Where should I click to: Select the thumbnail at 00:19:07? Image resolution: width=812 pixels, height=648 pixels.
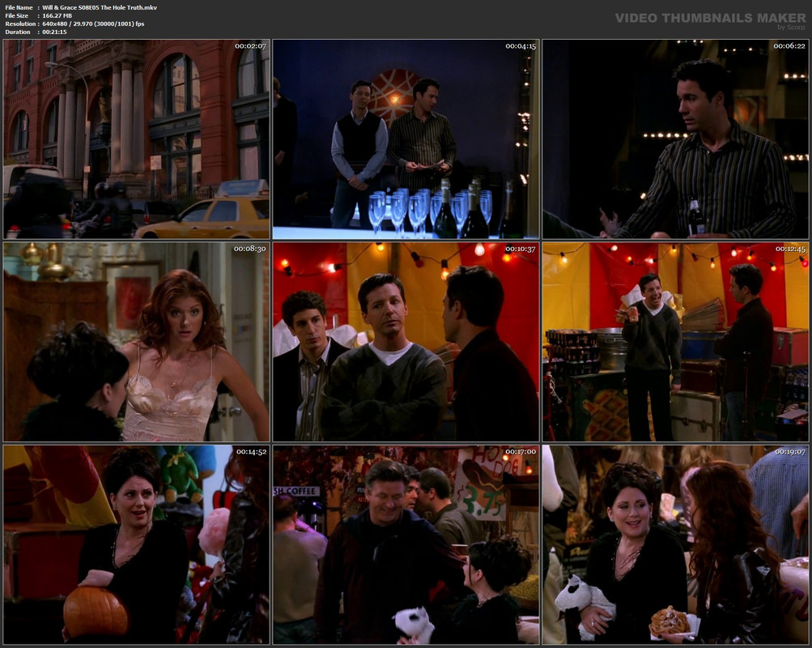(x=675, y=544)
